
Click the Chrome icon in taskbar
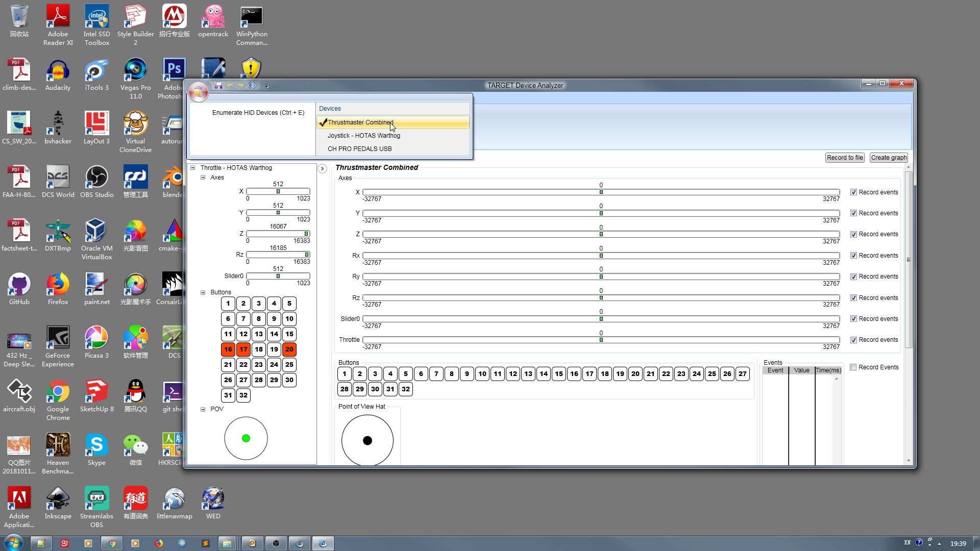[112, 543]
